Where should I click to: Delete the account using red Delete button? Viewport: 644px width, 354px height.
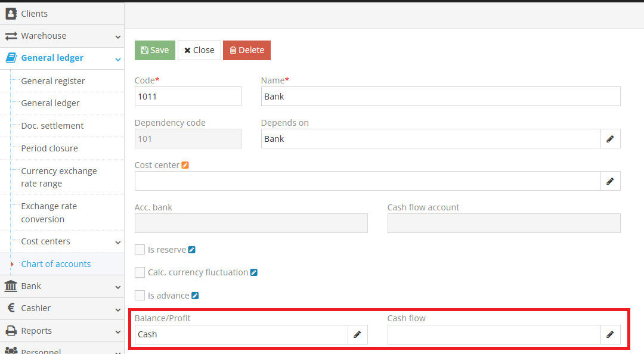point(246,51)
